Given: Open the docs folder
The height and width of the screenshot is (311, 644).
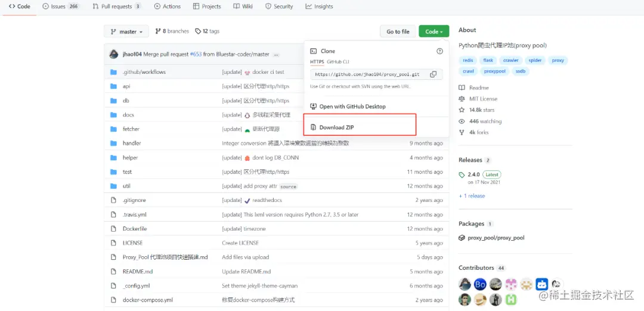Looking at the screenshot, I should tap(128, 115).
